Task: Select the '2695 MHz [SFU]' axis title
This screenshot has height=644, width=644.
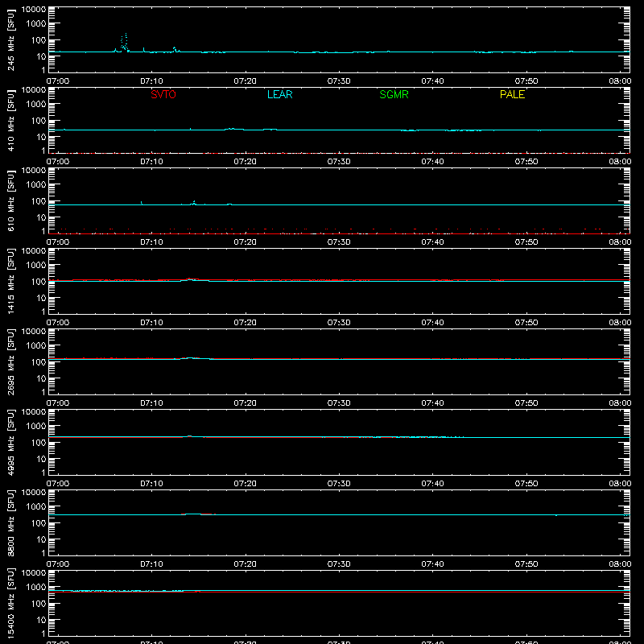Action: pyautogui.click(x=11, y=361)
